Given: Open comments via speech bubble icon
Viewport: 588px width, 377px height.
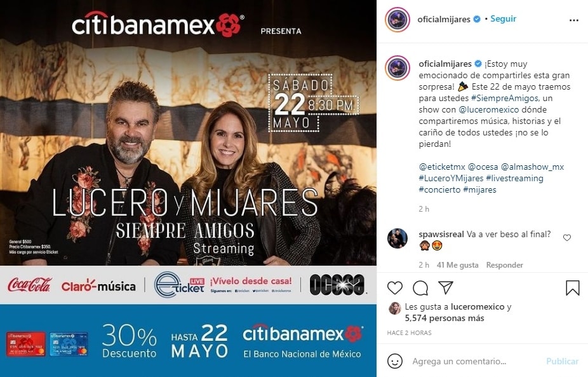Looking at the screenshot, I should [420, 288].
